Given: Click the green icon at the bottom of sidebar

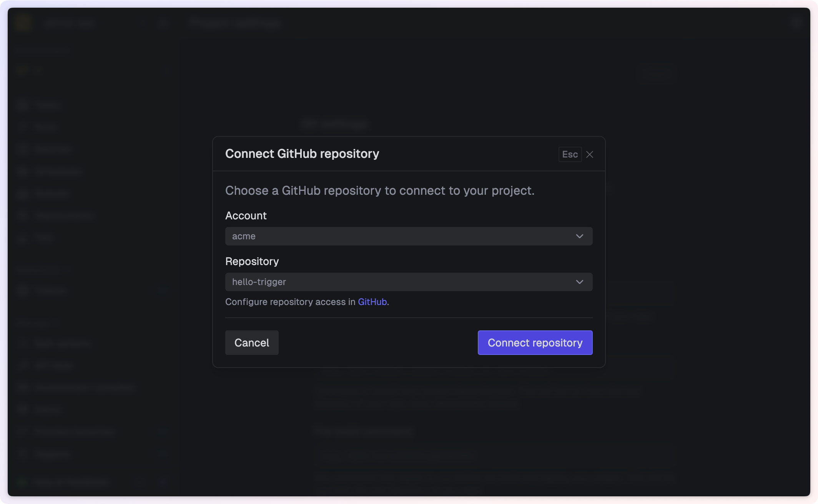Looking at the screenshot, I should pyautogui.click(x=23, y=482).
